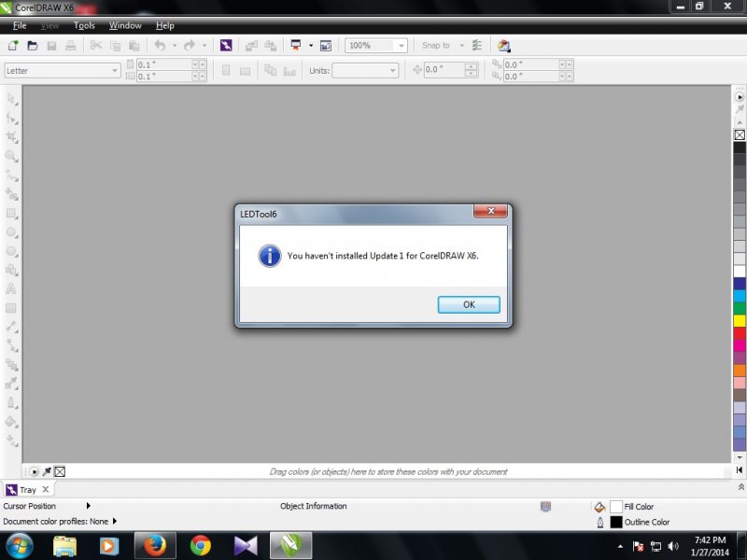Expand the application launcher dropdown arrow
This screenshot has width=747, height=560.
(x=311, y=46)
